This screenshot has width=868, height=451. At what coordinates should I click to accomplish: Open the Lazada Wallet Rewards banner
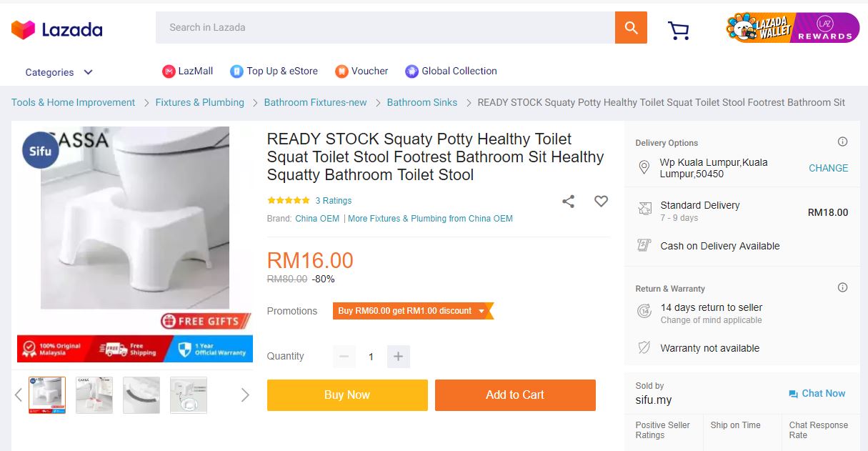[792, 28]
